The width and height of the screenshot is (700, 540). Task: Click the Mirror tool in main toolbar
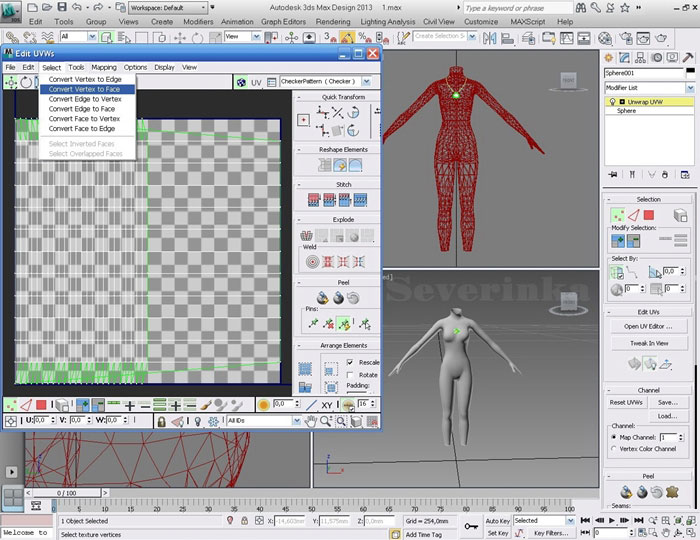pos(489,38)
